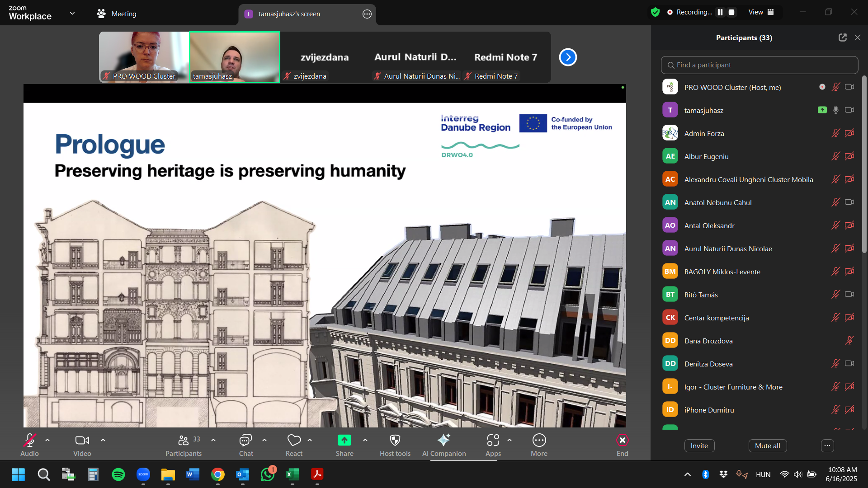Click the green Share screen button
The width and height of the screenshot is (868, 488).
pyautogui.click(x=344, y=445)
